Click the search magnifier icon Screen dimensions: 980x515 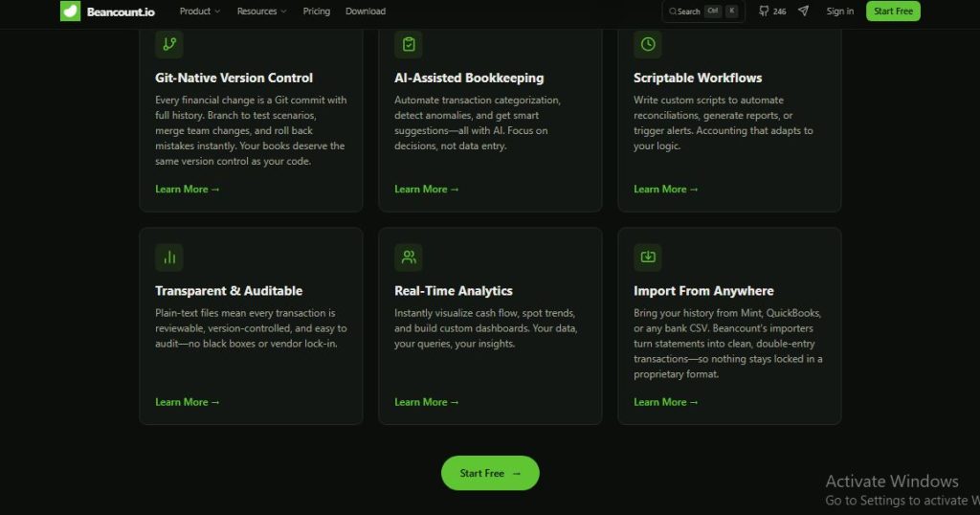(673, 11)
